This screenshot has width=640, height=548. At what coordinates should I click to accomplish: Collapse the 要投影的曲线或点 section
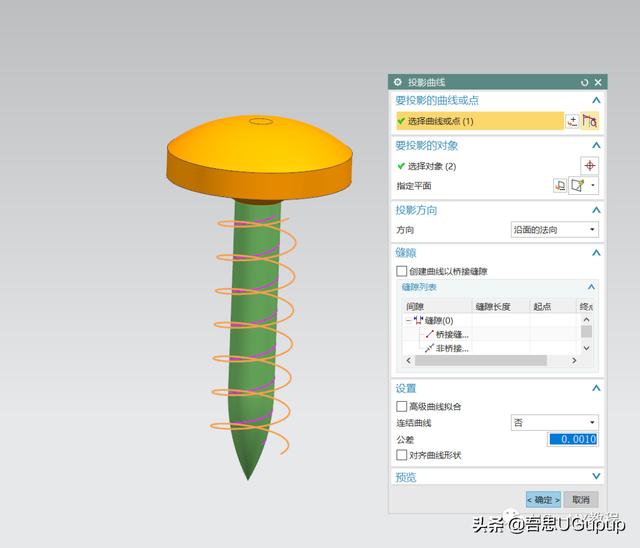point(596,100)
